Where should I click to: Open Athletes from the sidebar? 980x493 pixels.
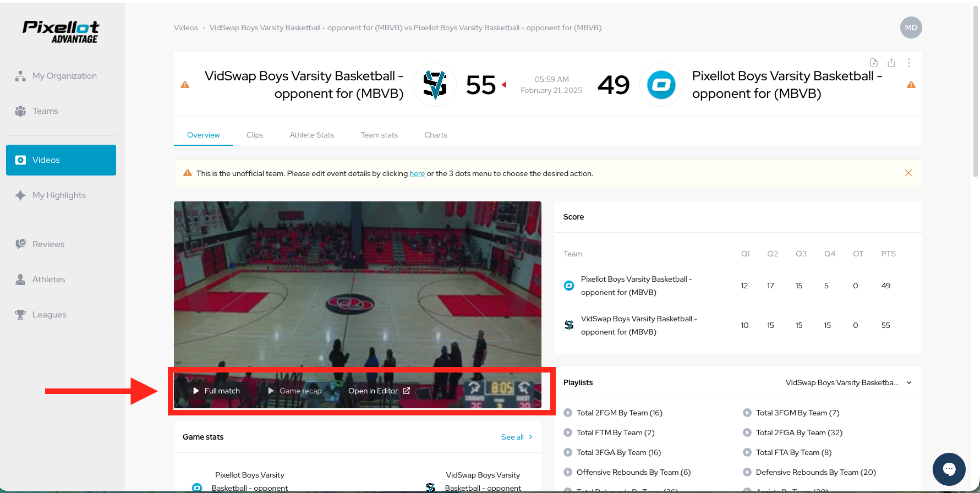tap(48, 280)
